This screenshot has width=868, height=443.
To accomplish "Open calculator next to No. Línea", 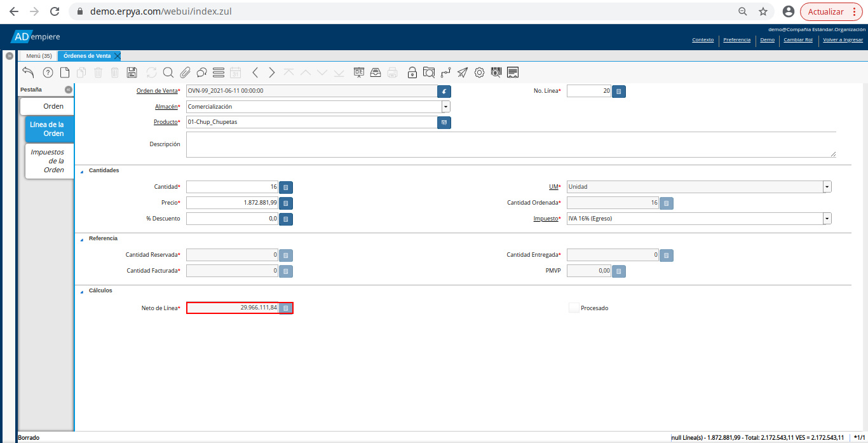I will 619,92.
